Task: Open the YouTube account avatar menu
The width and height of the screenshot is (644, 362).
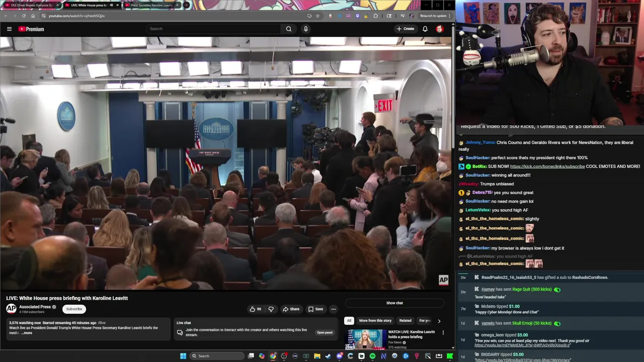Action: tap(440, 29)
